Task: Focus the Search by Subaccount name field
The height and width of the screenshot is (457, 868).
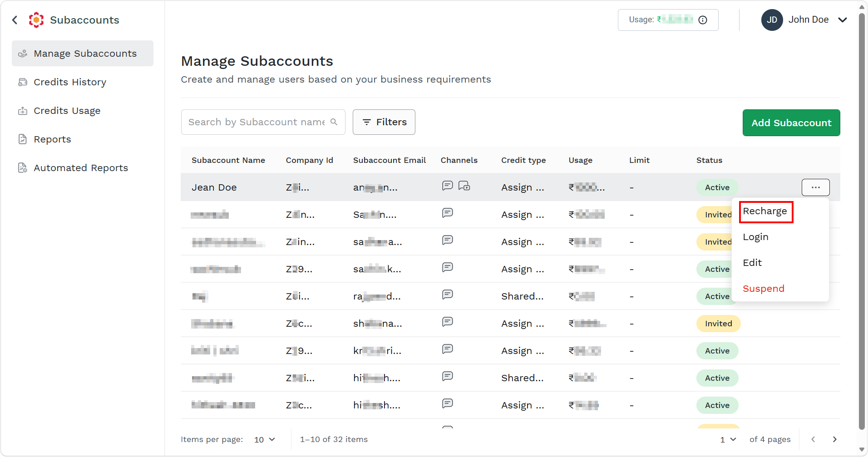Action: coord(263,122)
